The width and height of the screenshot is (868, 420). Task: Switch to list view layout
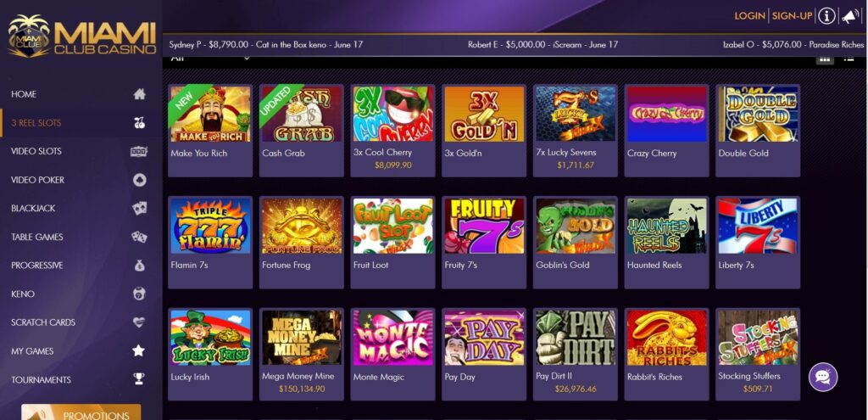pyautogui.click(x=849, y=58)
